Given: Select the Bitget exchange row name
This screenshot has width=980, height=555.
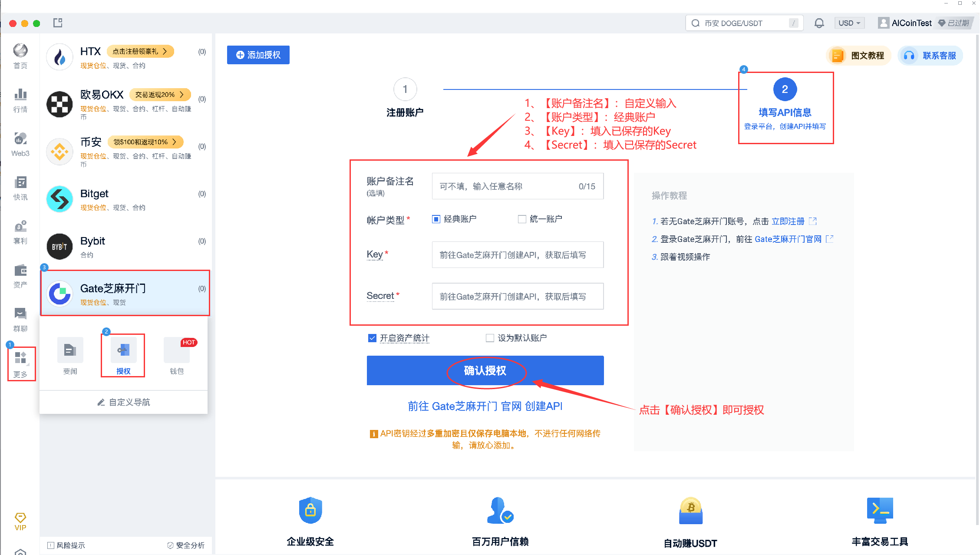Looking at the screenshot, I should point(94,193).
